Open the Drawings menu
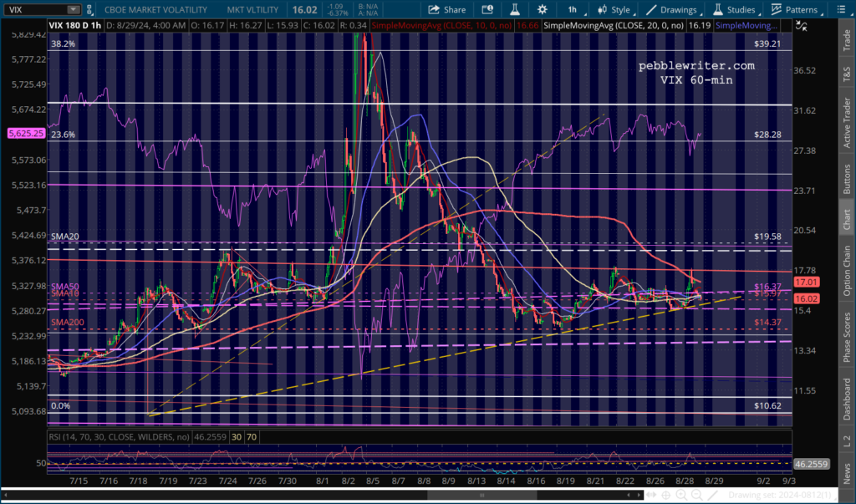Image resolution: width=856 pixels, height=504 pixels. point(671,10)
